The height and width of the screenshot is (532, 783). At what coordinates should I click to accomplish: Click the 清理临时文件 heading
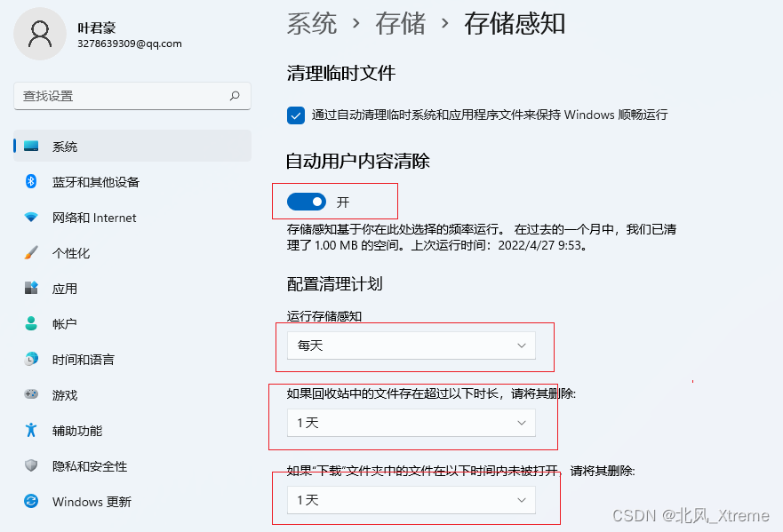coord(341,74)
